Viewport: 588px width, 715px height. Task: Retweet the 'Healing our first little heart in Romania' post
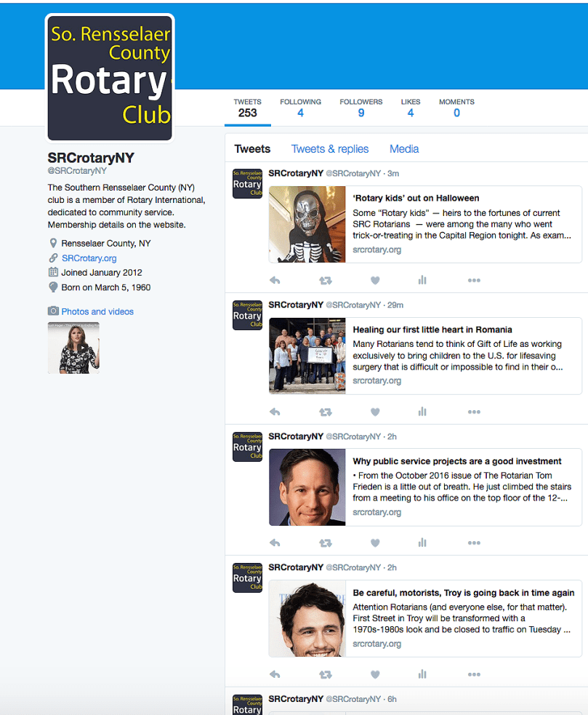point(325,412)
